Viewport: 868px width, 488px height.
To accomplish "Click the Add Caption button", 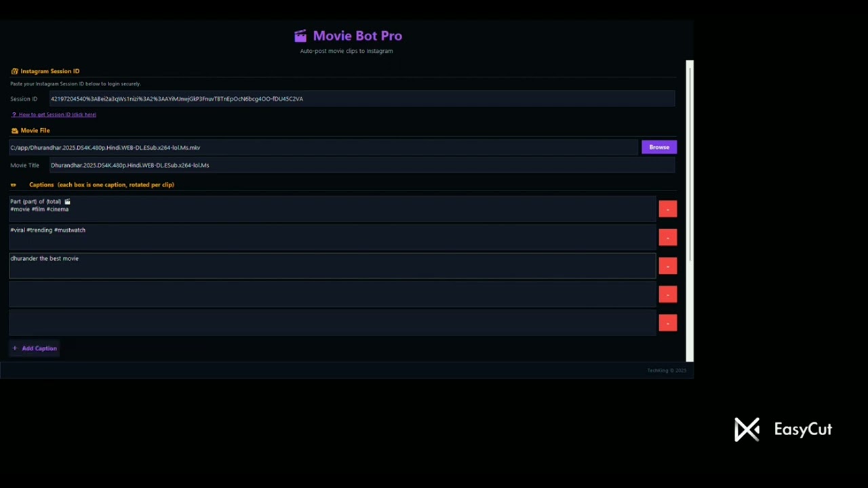I will [35, 348].
